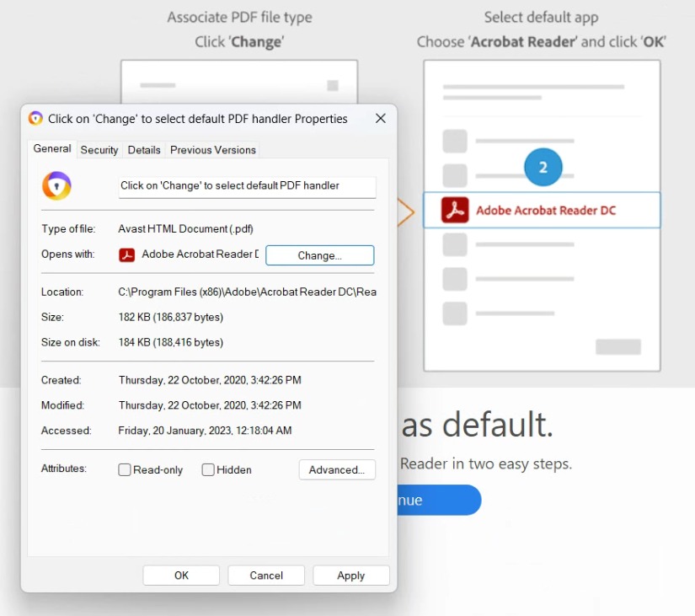Click the Adobe Acrobat Reader DC PDF icon in illustration
This screenshot has width=695, height=616.
tap(455, 210)
